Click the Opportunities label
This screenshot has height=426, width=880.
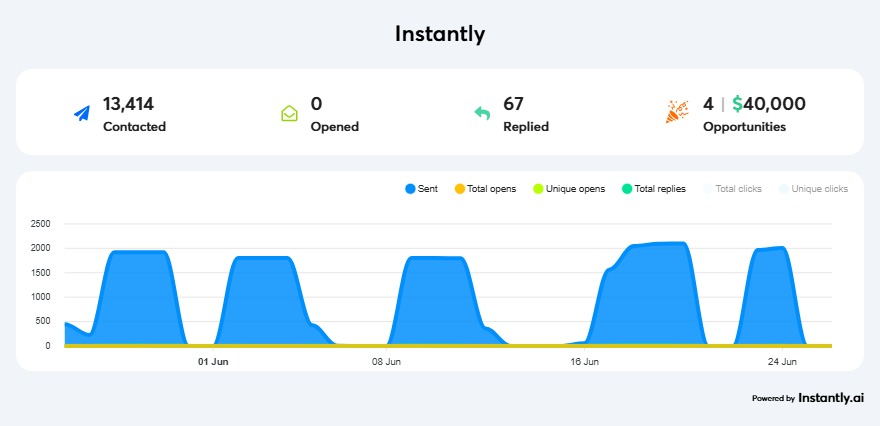point(744,127)
